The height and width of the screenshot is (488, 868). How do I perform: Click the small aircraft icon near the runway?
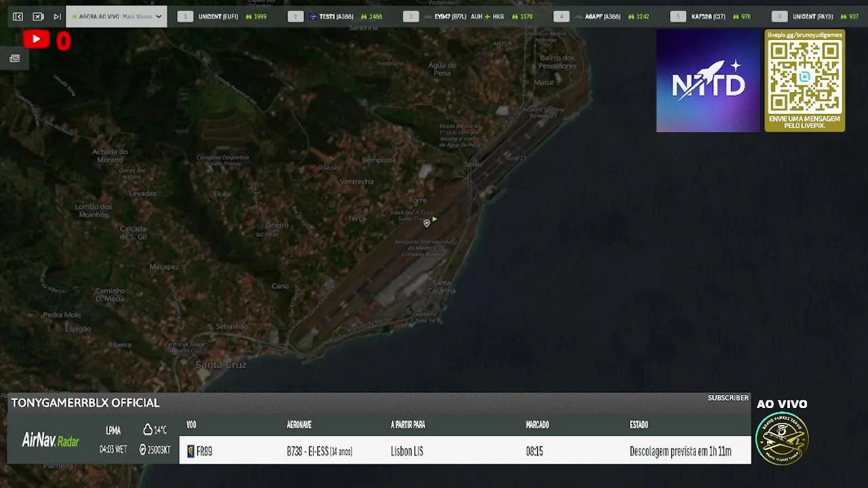(x=434, y=219)
